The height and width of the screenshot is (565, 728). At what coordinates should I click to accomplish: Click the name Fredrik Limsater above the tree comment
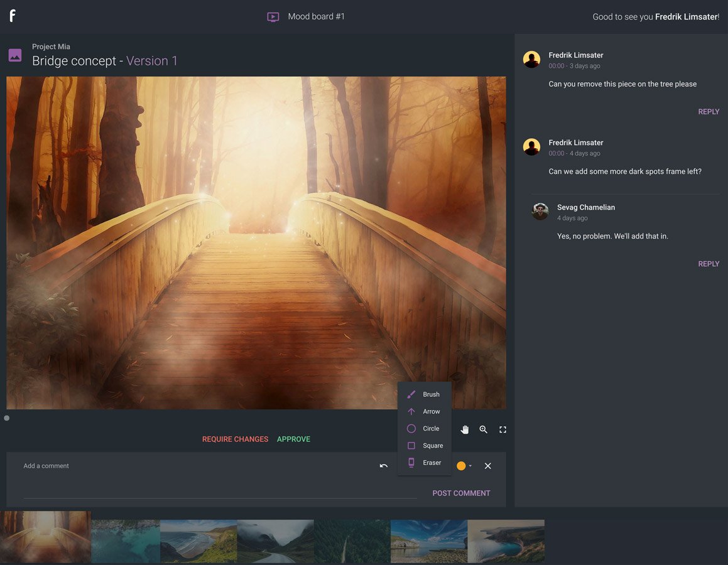click(576, 55)
